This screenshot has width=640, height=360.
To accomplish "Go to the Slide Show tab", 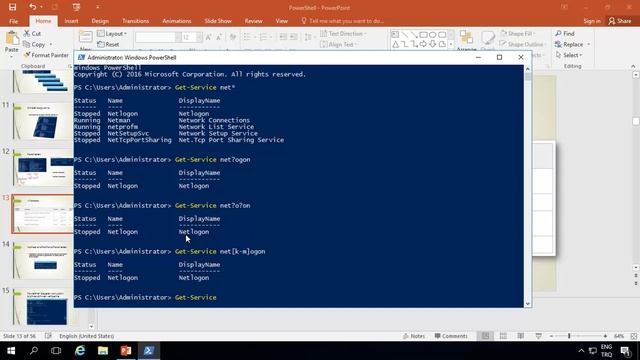I will pos(218,21).
